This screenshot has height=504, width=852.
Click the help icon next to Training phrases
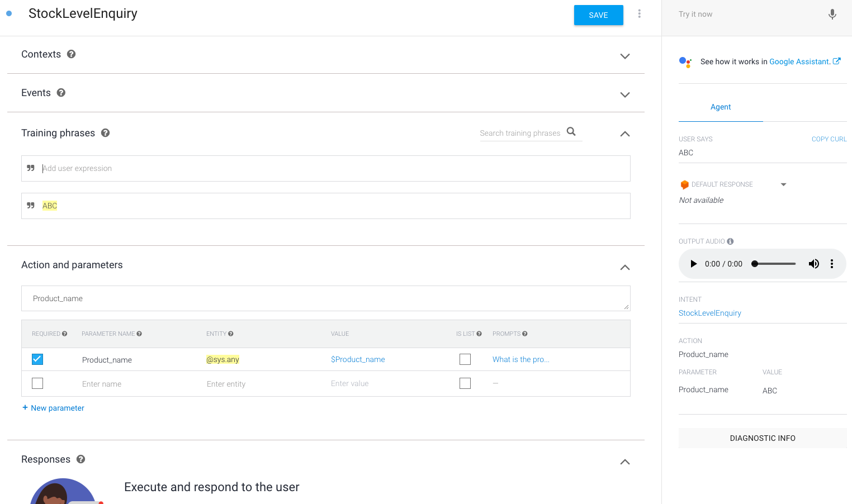click(x=105, y=133)
